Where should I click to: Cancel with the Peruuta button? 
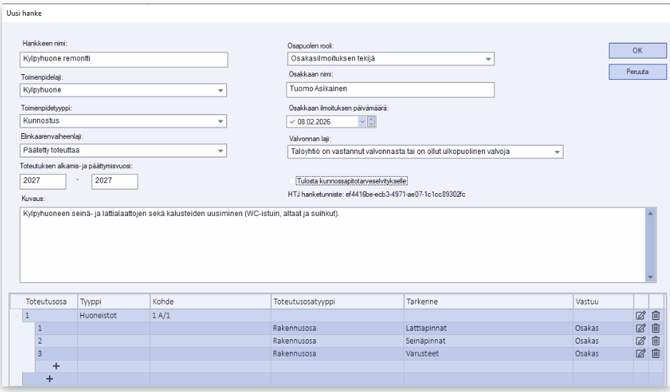637,72
